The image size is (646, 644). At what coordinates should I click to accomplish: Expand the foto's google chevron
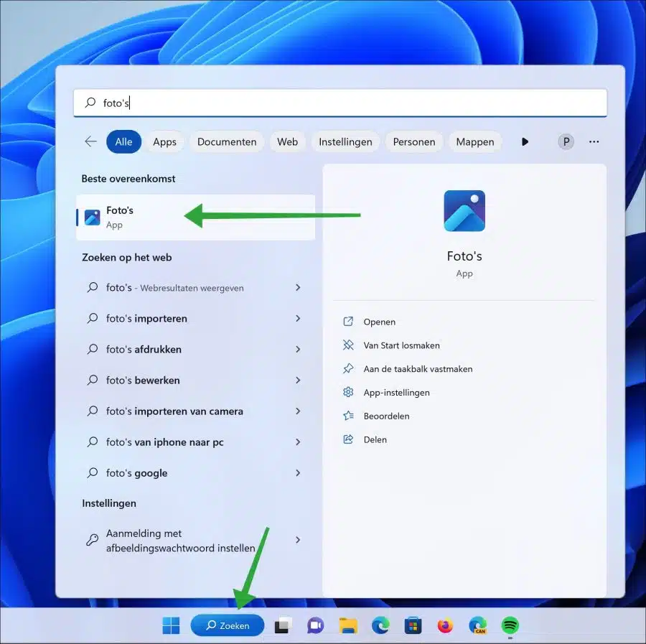pos(299,472)
